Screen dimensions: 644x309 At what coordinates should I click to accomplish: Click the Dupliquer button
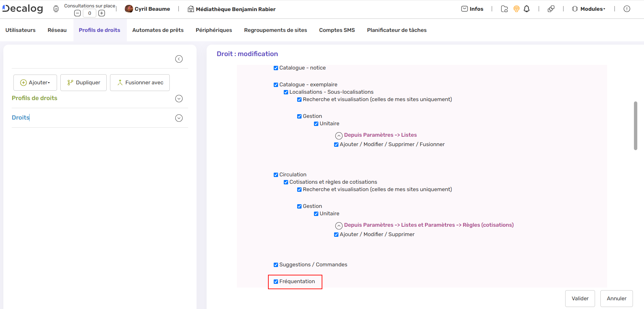[x=84, y=83]
